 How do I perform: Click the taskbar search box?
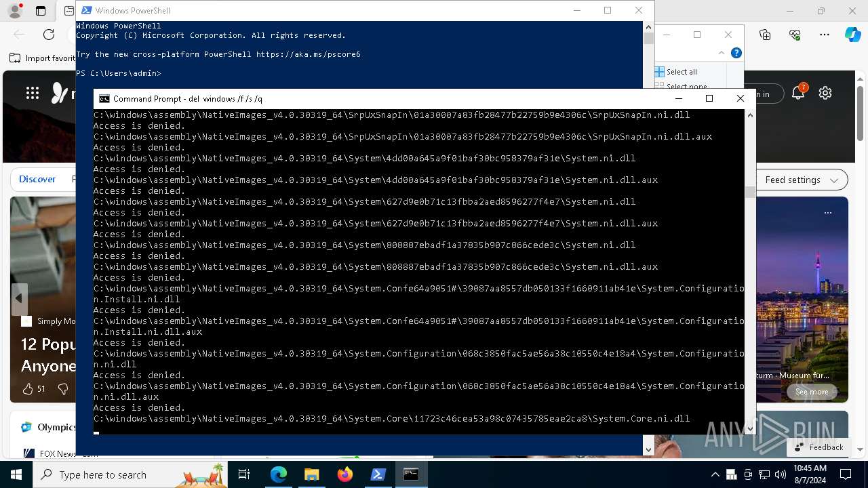130,474
